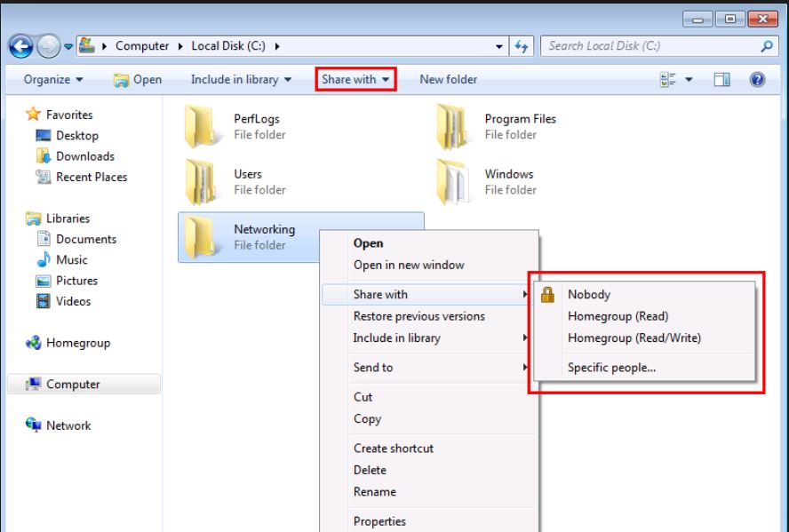Select the Program Files folder icon

(452, 126)
